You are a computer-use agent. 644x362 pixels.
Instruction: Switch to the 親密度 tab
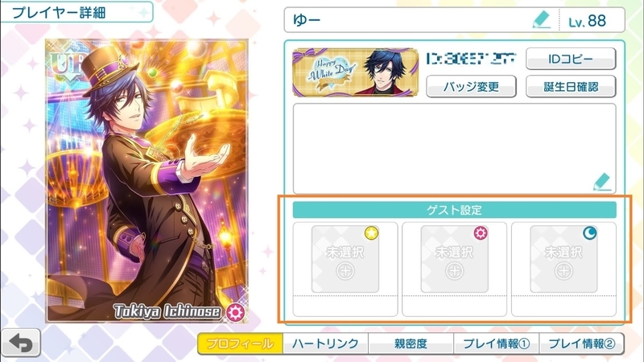411,343
